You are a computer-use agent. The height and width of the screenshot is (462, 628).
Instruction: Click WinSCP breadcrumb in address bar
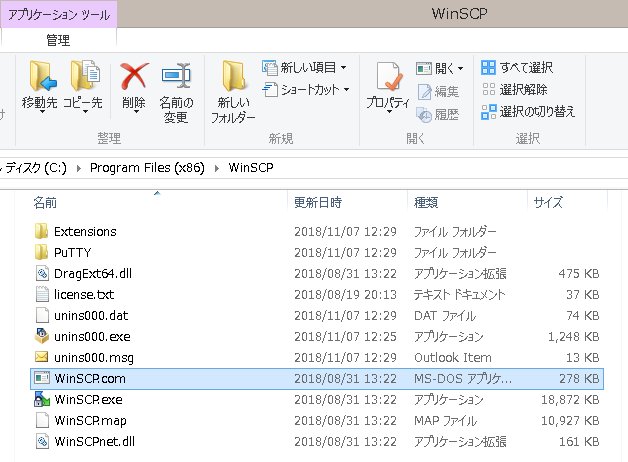click(x=251, y=168)
